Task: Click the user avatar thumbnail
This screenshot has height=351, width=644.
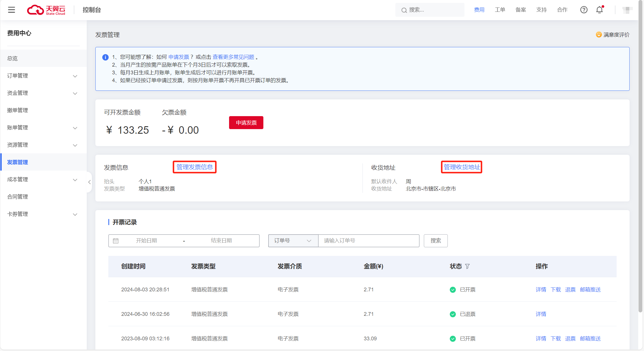Action: tap(627, 10)
